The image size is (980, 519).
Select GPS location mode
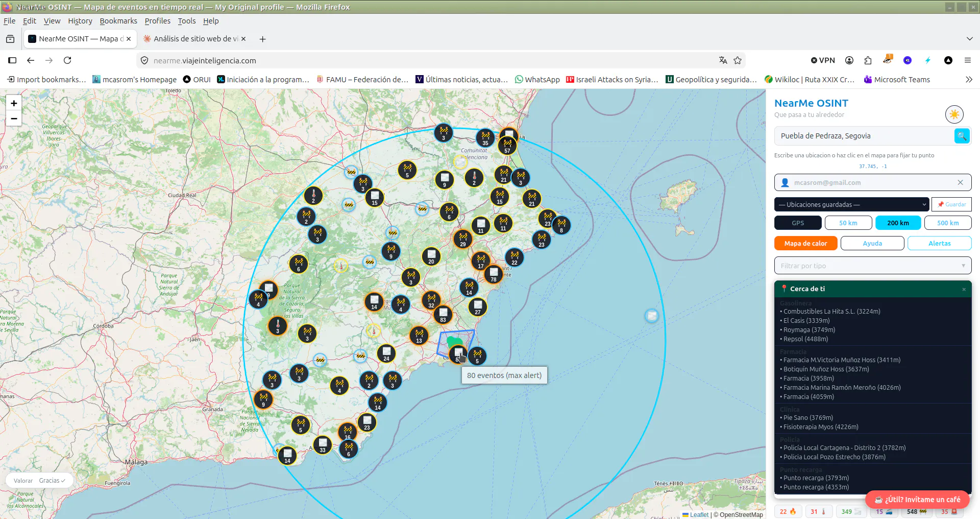798,223
